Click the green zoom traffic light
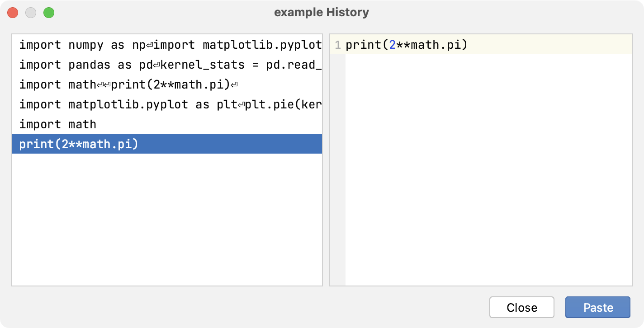The image size is (644, 328). coord(49,12)
